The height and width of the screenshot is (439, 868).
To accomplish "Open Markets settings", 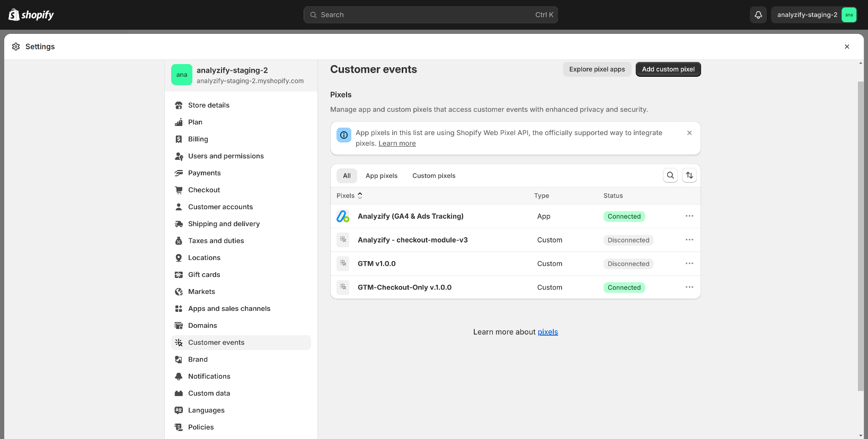I will (x=241, y=292).
